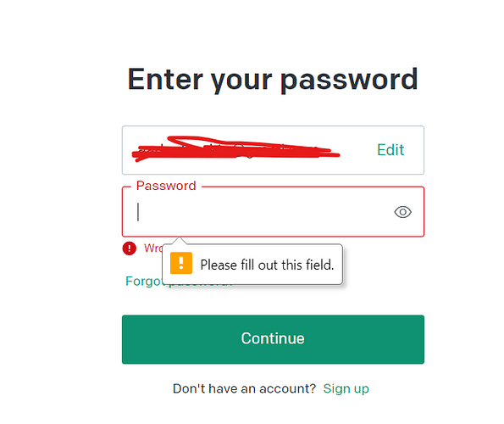This screenshot has height=424, width=504.
Task: Toggle password visibility with the eye icon
Action: [x=402, y=212]
